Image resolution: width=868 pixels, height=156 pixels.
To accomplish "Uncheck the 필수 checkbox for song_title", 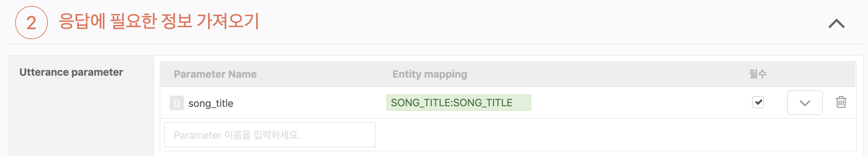I will pos(758,102).
